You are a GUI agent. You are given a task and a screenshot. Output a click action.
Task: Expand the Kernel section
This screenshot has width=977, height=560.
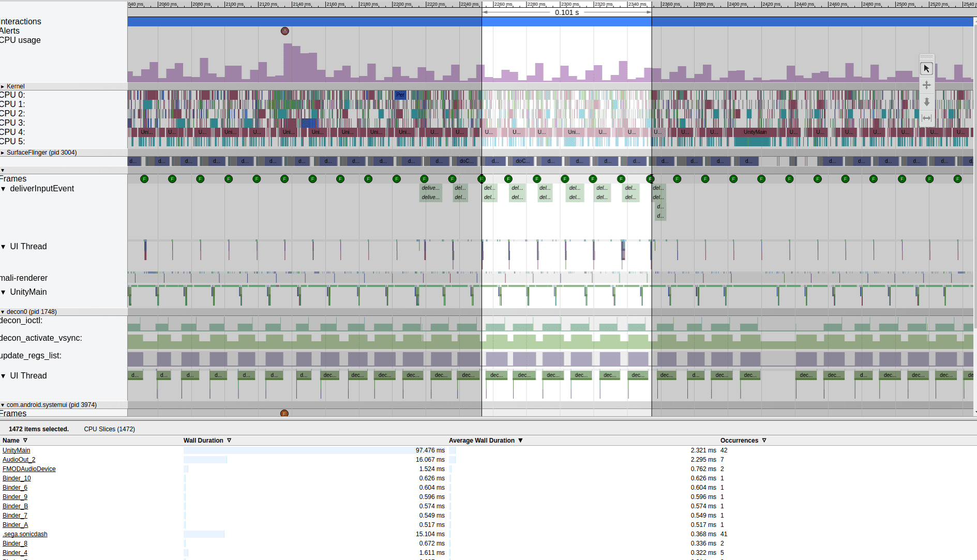3,86
